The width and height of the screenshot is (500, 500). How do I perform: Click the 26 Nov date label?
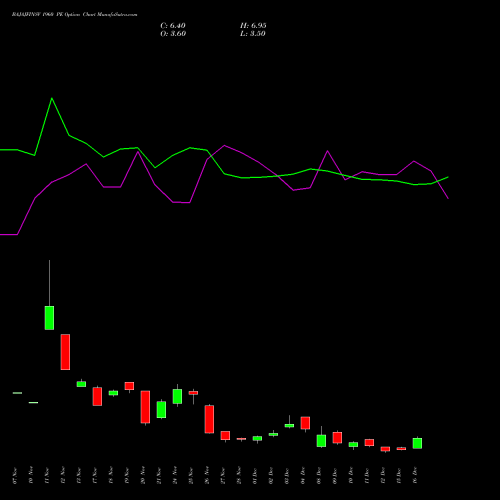click(x=207, y=476)
